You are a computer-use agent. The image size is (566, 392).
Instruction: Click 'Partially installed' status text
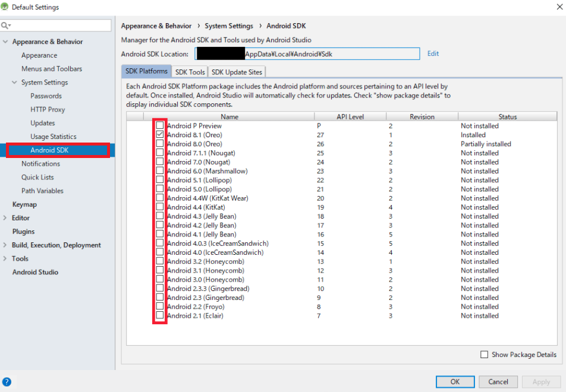coord(486,144)
